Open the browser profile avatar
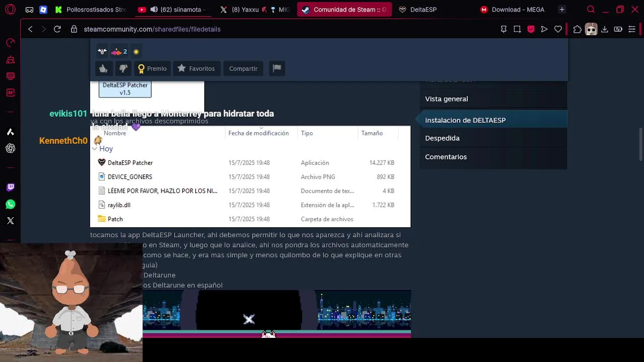This screenshot has width=644, height=362. click(591, 29)
